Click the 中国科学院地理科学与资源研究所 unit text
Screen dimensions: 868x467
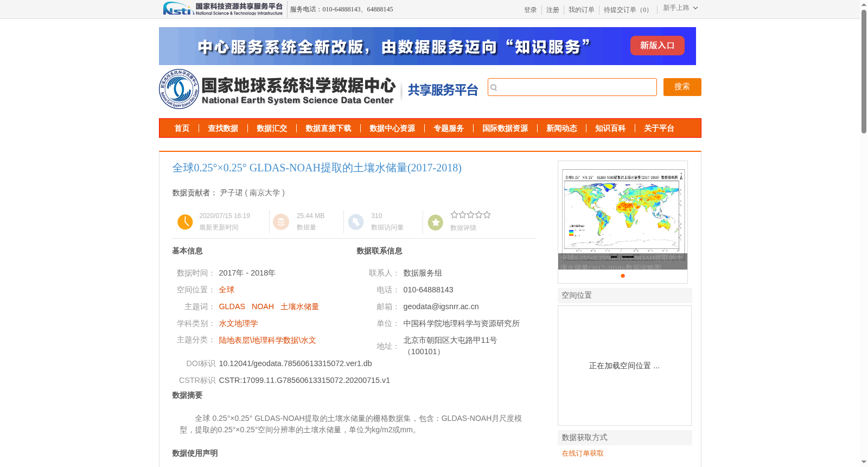click(462, 323)
